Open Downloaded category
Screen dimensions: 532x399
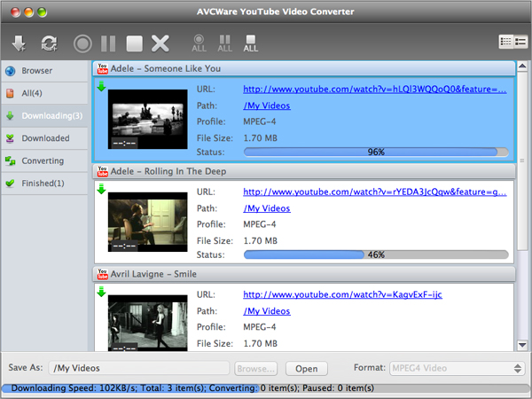pos(44,138)
